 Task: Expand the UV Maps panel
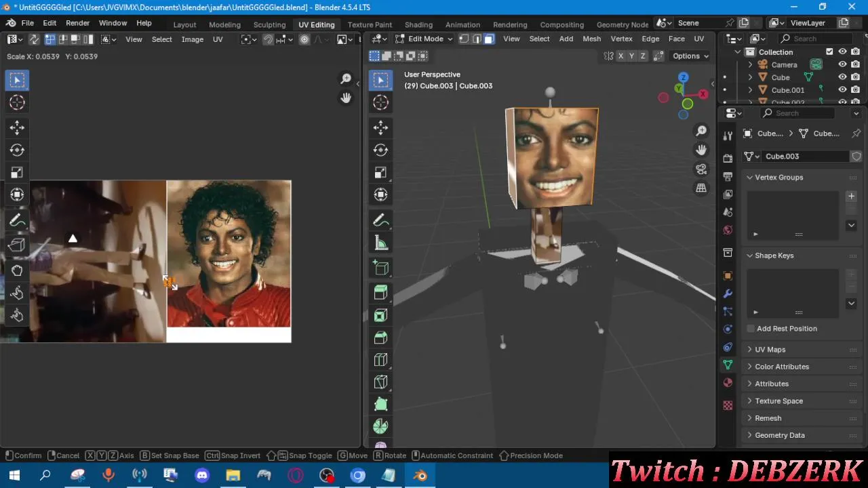(770, 350)
